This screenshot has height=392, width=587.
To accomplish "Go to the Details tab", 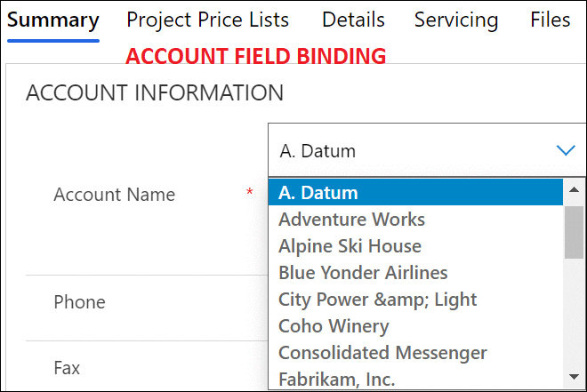I will point(353,20).
